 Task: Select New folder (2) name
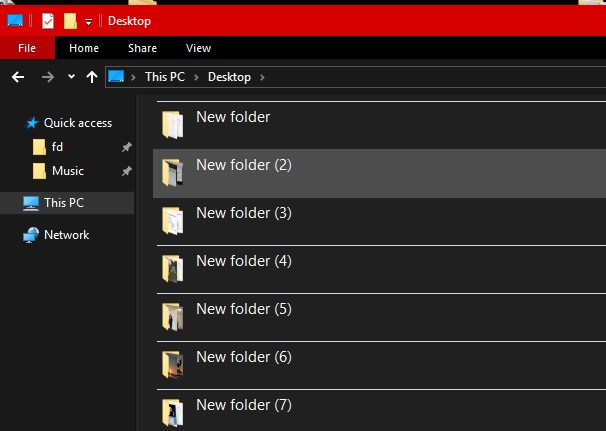244,165
